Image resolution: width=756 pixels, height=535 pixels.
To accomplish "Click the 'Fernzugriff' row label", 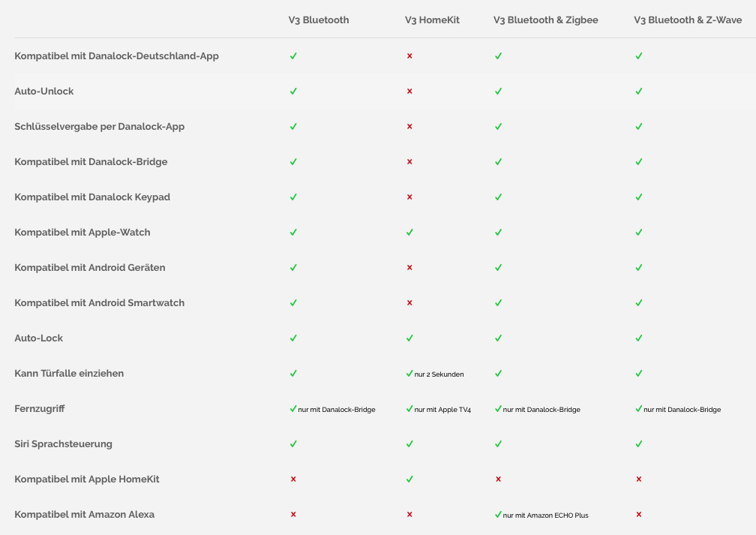I will (x=39, y=409).
